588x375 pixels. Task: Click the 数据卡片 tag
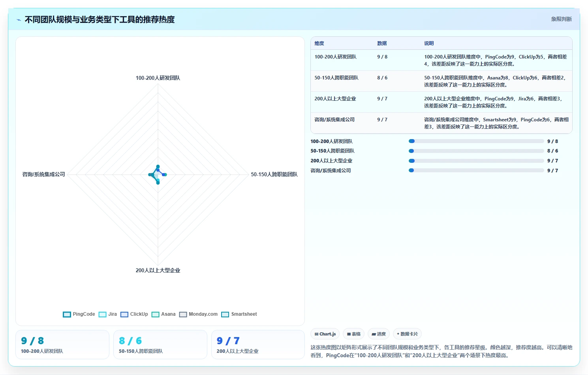(407, 334)
